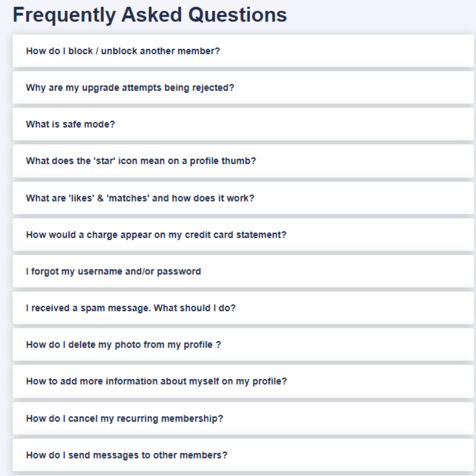Open 'How do I send messages to other members?'
Viewport: 476px width, 476px height.
tap(126, 456)
